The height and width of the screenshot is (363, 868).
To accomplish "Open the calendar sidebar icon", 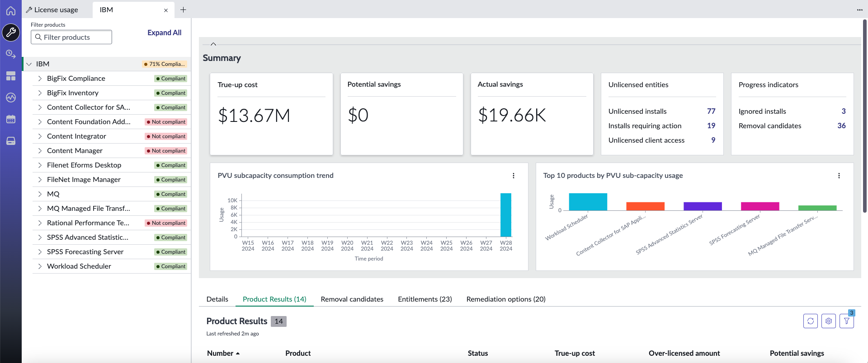I will tap(11, 119).
